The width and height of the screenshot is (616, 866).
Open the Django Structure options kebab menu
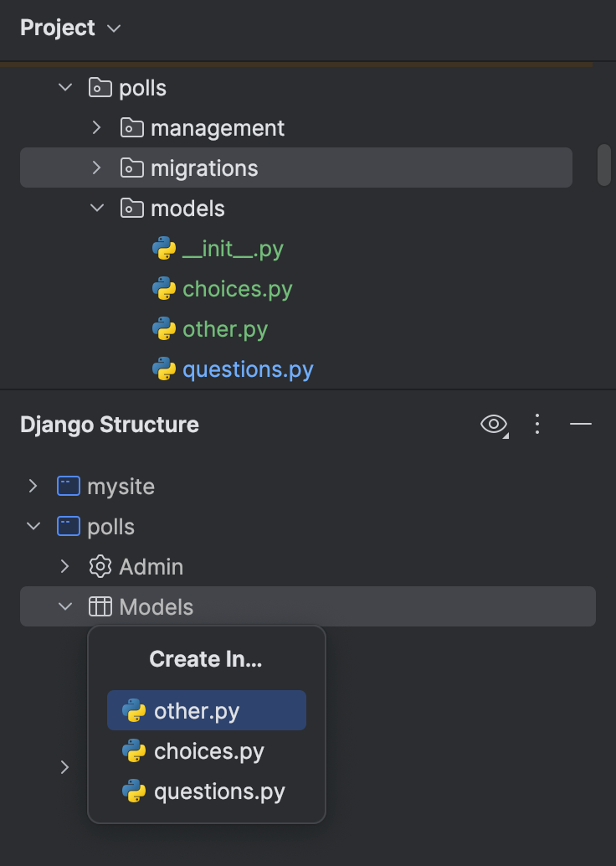[x=537, y=425]
